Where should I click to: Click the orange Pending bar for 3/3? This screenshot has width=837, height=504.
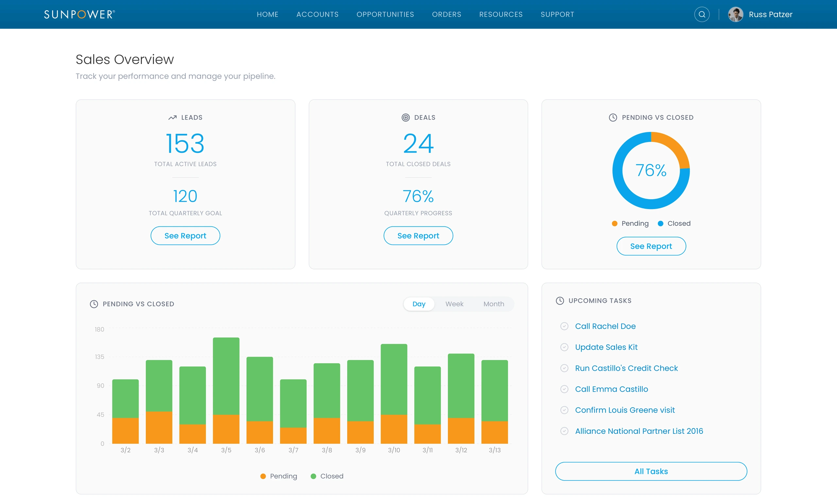(159, 427)
